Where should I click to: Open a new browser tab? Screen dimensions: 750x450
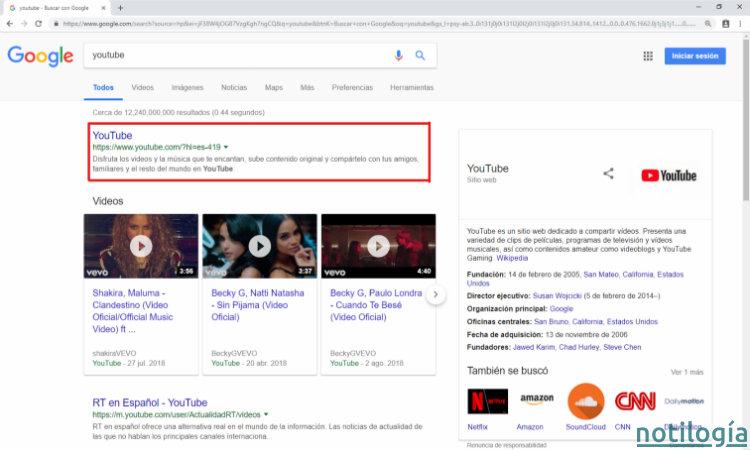pos(120,8)
